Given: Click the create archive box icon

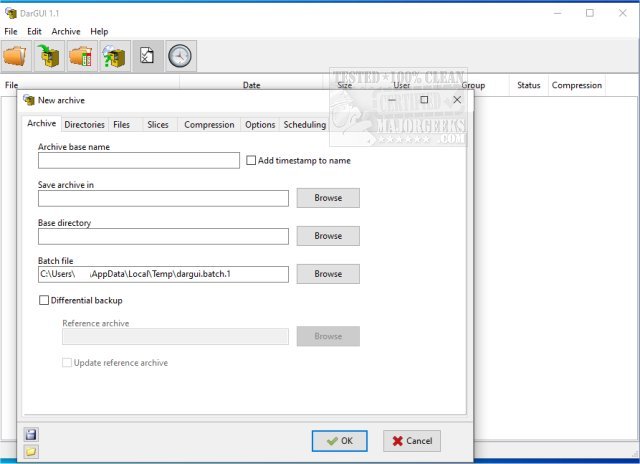Looking at the screenshot, I should 49,57.
